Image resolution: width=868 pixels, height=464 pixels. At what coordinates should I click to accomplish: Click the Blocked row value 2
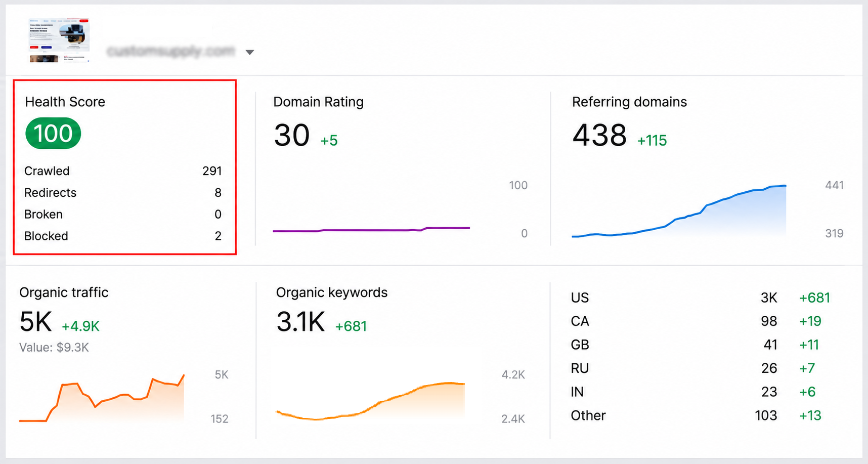point(218,236)
